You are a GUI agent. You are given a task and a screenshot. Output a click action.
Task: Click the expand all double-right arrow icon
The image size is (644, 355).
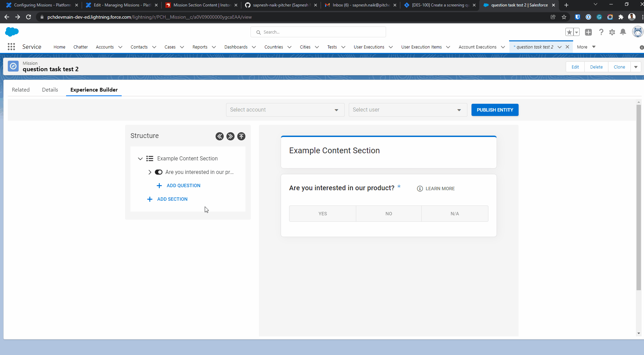(x=230, y=136)
